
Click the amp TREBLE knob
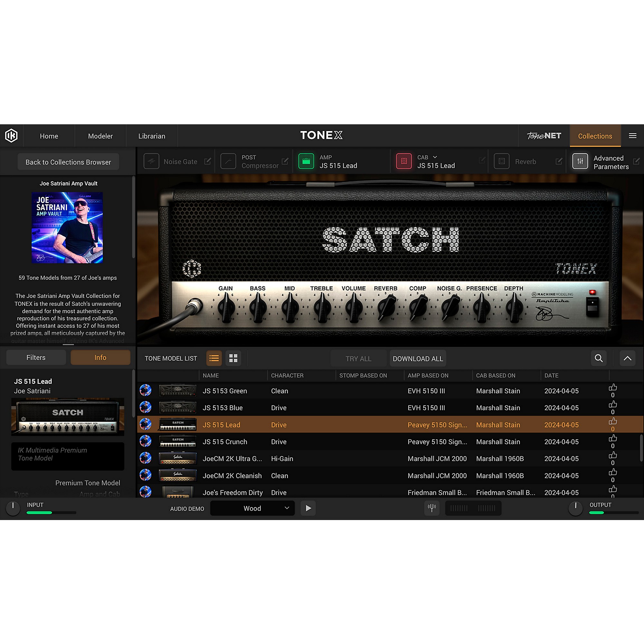(322, 308)
